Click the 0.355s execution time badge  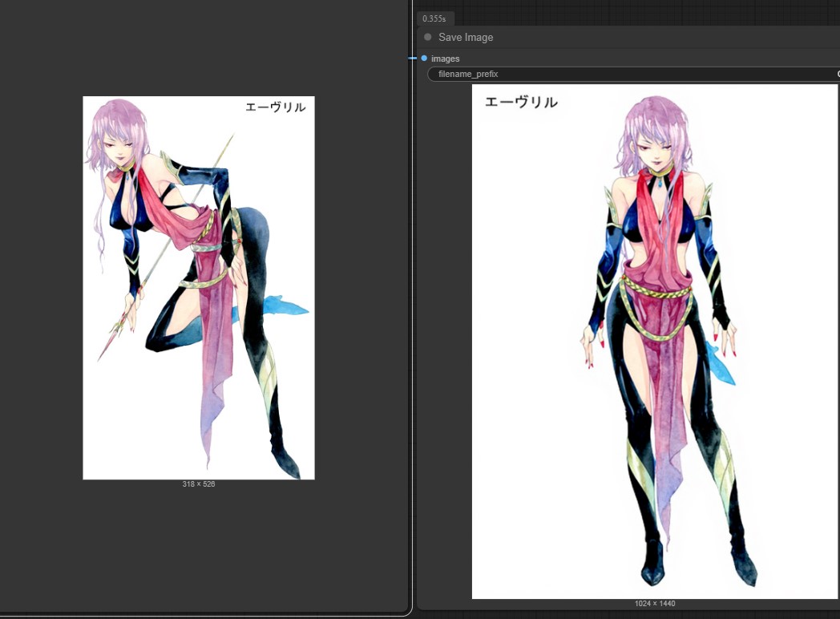[x=434, y=18]
